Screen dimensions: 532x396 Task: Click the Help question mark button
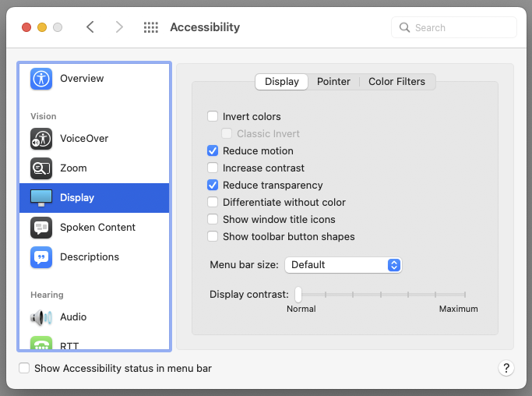(x=506, y=368)
